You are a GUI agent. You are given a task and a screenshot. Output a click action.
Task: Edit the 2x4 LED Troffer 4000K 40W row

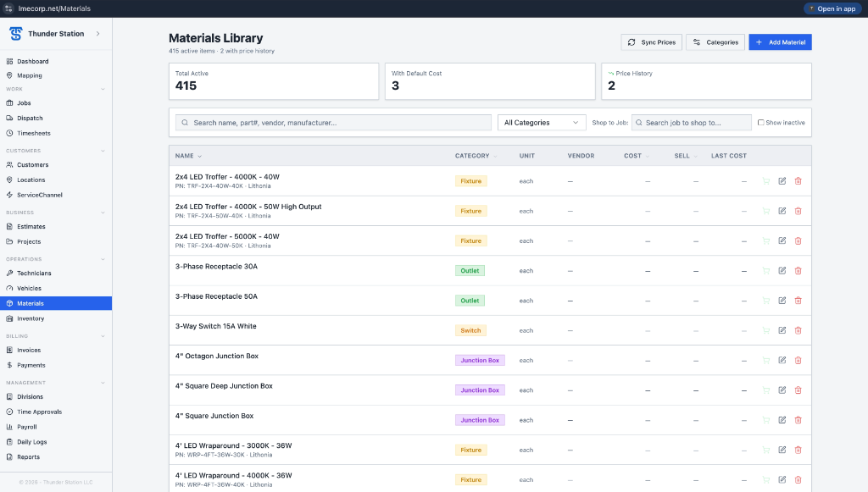(x=782, y=180)
